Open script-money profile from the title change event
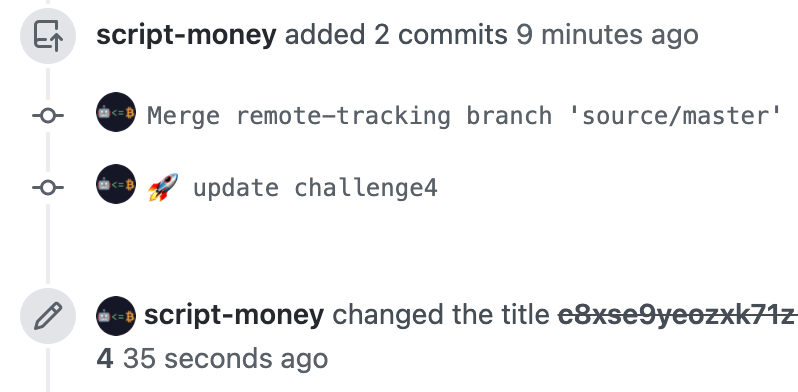Image resolution: width=798 pixels, height=392 pixels. click(234, 315)
